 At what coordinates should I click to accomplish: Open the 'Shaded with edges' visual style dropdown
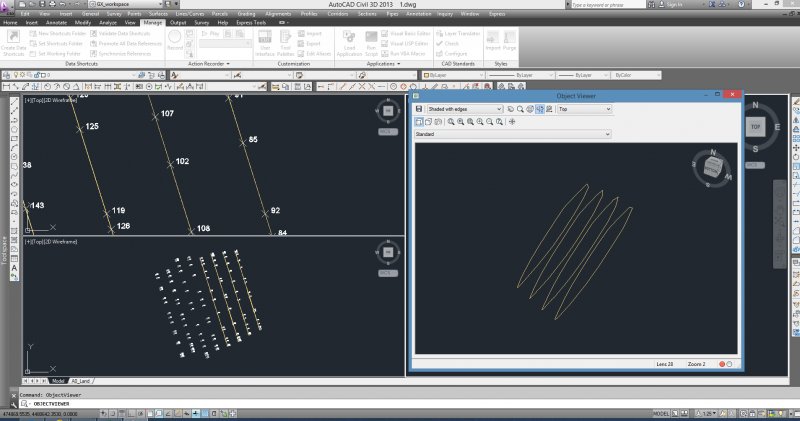[464, 108]
